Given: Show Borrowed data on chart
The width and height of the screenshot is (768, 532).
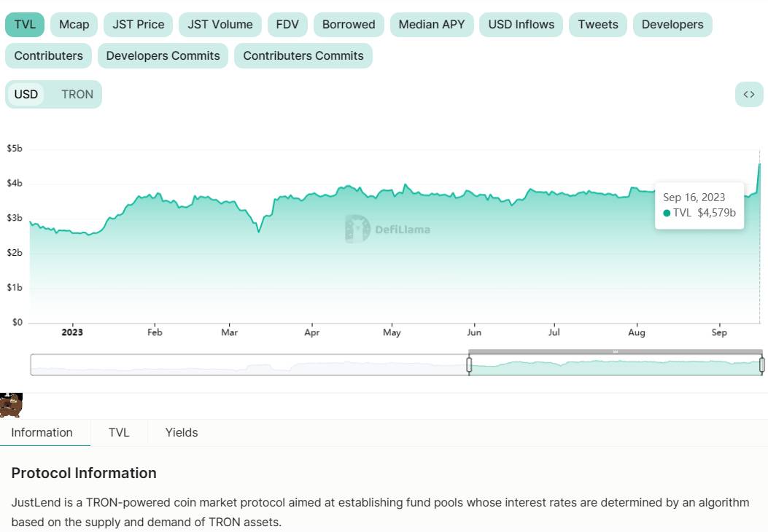Looking at the screenshot, I should pos(349,25).
